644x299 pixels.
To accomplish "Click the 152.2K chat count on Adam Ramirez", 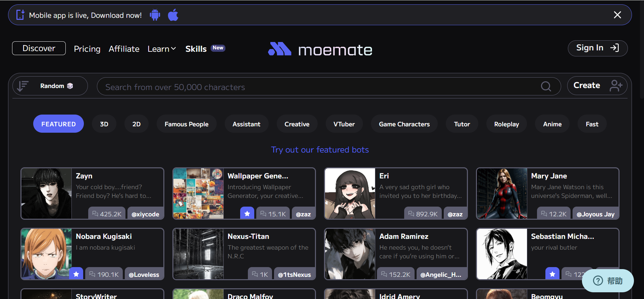I will [x=396, y=274].
